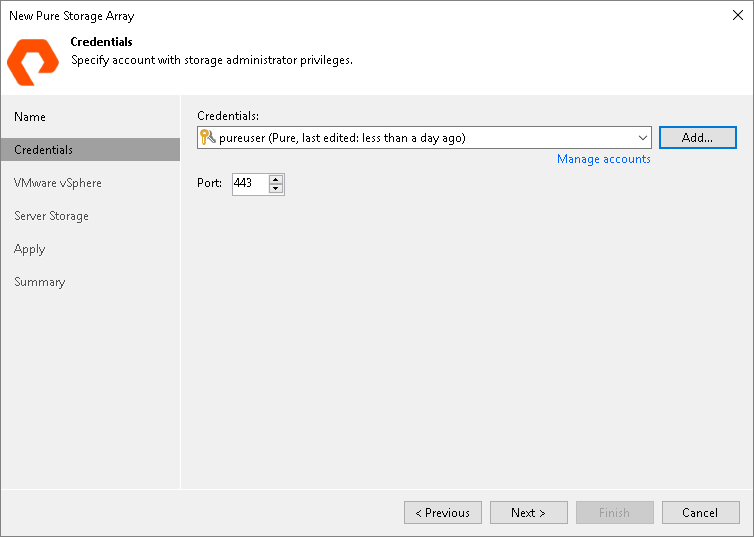Click the key icon beside pureuser

[207, 137]
